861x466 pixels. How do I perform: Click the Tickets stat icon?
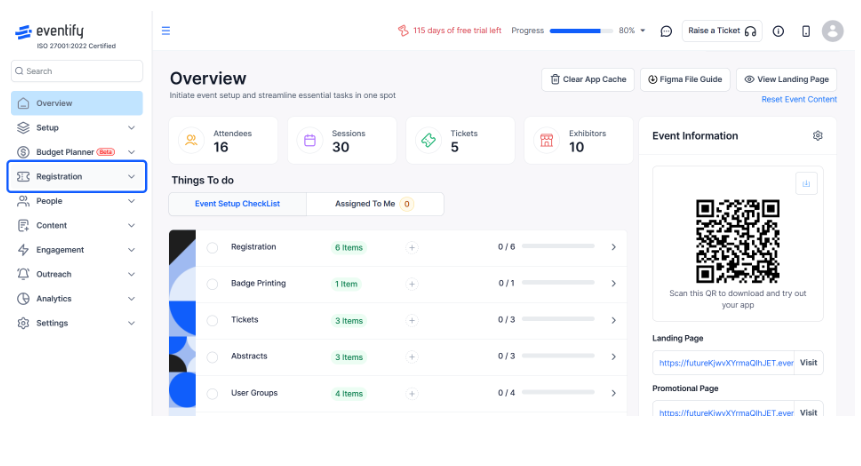click(428, 141)
